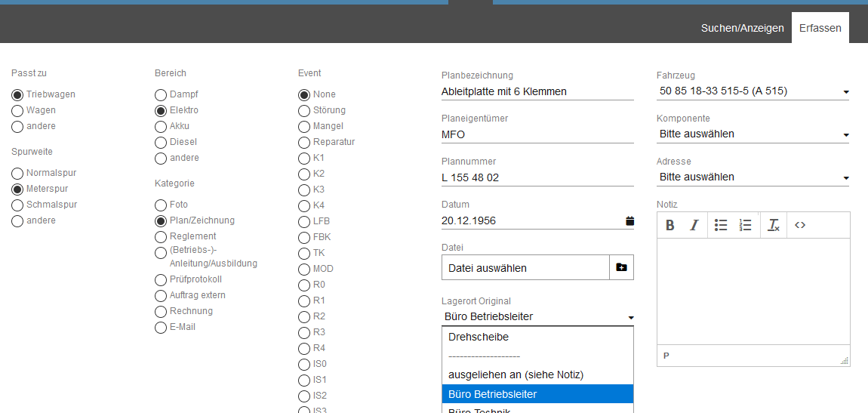Viewport: 868px width, 413px height.
Task: Pick Foto as Kategorie
Action: [x=161, y=205]
